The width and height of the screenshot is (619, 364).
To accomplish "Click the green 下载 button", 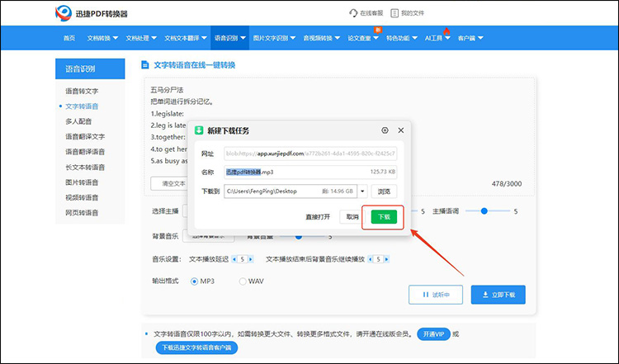I will [x=384, y=217].
